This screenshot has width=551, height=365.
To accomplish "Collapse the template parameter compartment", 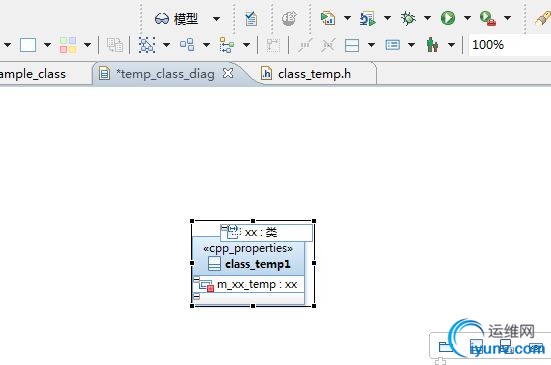I will 224,228.
